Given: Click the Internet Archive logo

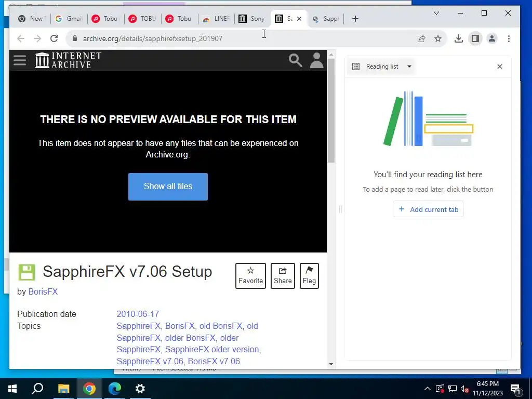Looking at the screenshot, I should tap(68, 60).
